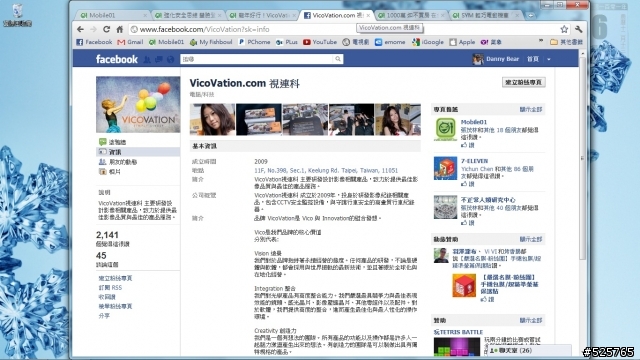Viewport: 640px width, 360px height.
Task: Open the Facebook account dropdown arrow
Action: [549, 60]
